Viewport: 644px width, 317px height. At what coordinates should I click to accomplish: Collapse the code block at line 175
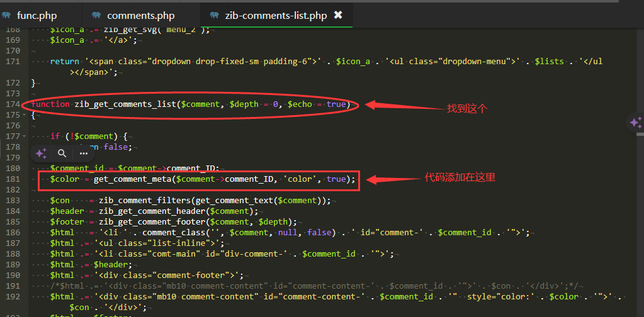(24, 115)
